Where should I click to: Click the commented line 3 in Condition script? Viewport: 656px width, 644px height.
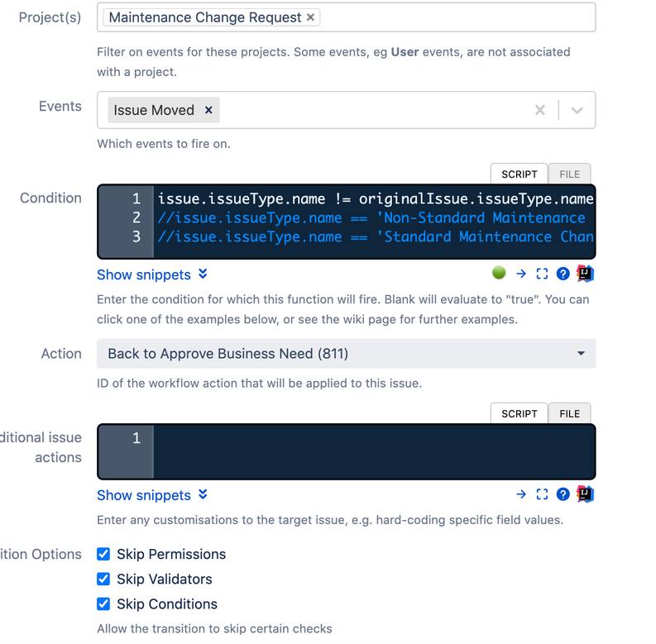point(376,237)
